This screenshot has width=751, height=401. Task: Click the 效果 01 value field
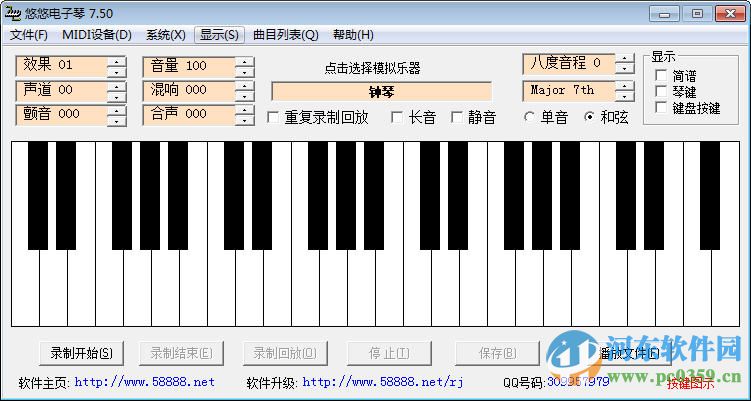[61, 67]
